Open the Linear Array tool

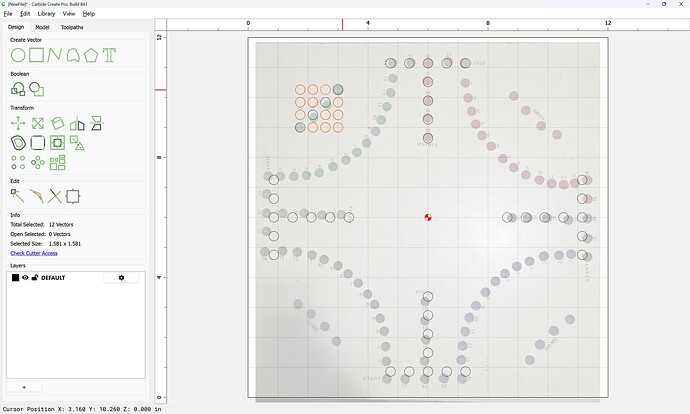[x=18, y=162]
